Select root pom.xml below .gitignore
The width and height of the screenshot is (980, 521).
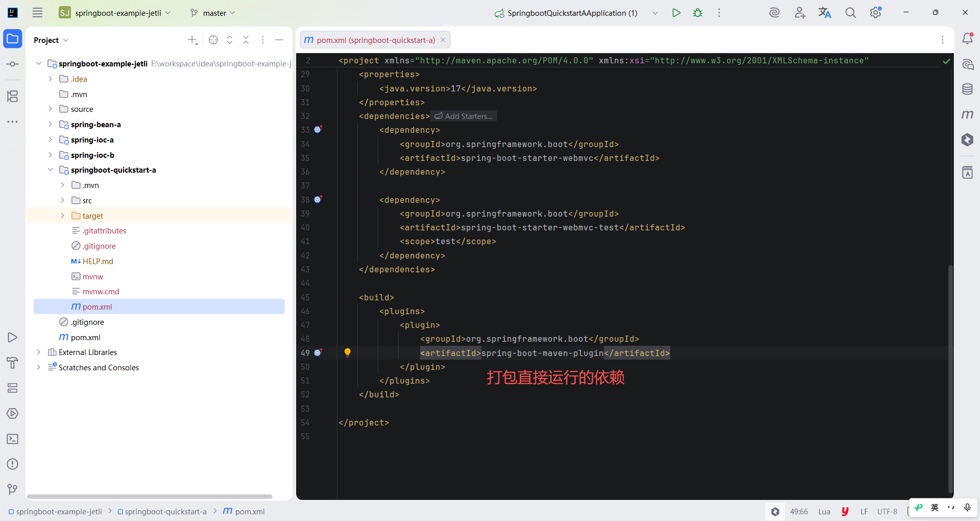pos(85,337)
